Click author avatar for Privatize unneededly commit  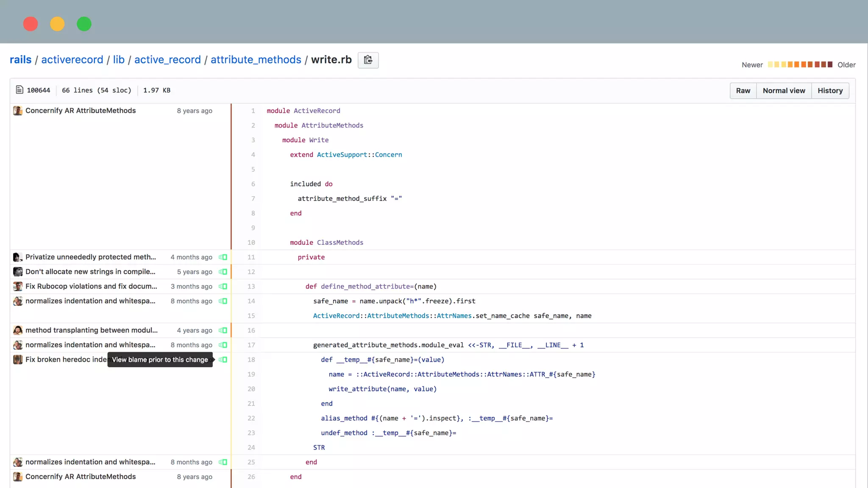pyautogui.click(x=17, y=257)
